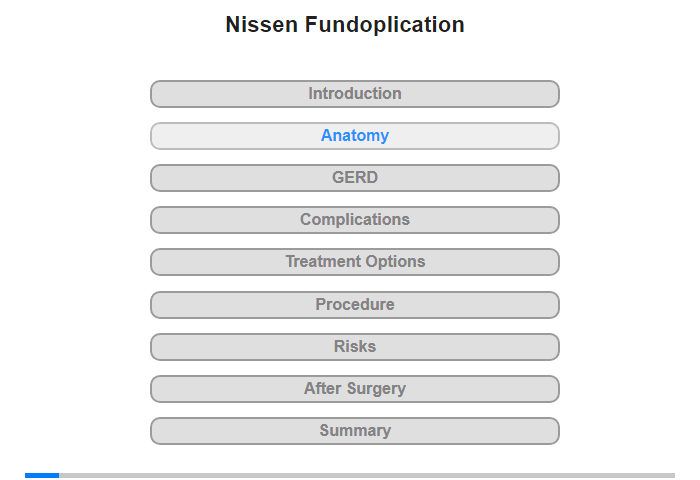Launch the Procedure chapter
This screenshot has width=700, height=480.
point(355,305)
